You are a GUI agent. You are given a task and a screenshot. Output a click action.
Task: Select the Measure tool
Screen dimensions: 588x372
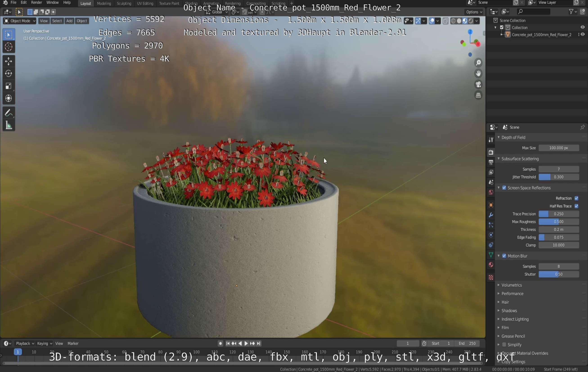coord(9,125)
